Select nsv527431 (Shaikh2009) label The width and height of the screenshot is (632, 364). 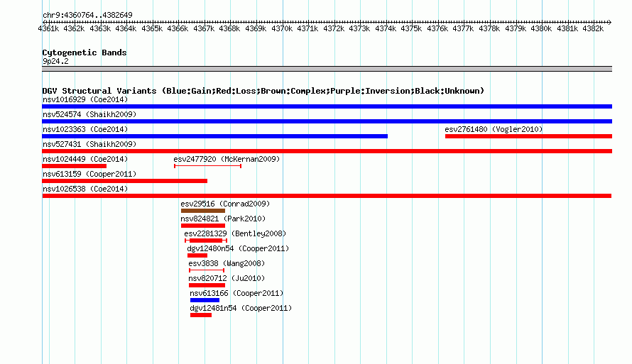tap(89, 144)
